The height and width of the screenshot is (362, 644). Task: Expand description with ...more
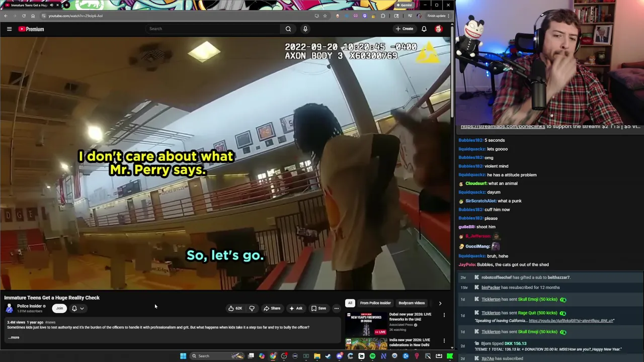coord(14,337)
